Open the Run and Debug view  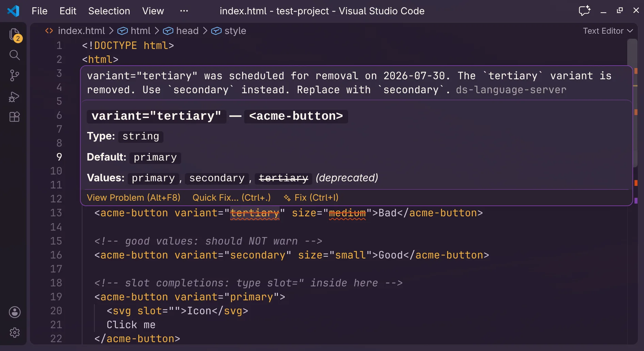tap(15, 97)
